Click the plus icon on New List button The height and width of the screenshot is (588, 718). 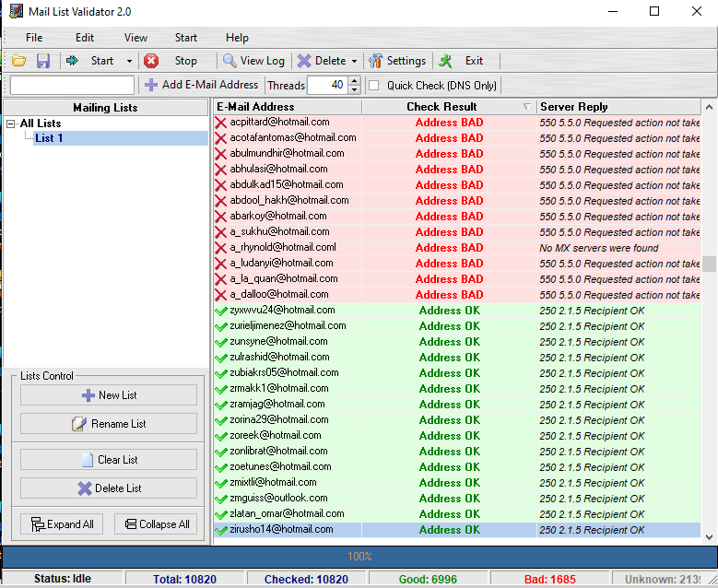click(x=88, y=395)
